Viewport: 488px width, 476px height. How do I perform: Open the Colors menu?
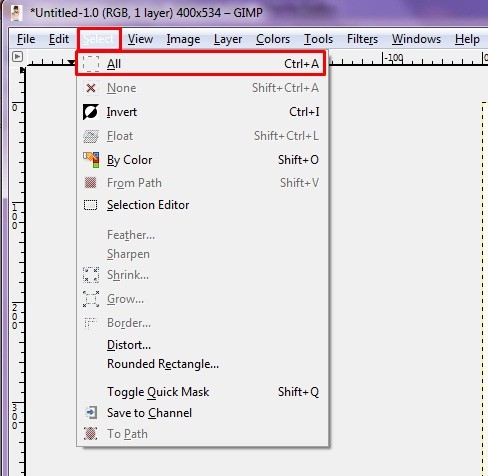[x=273, y=39]
